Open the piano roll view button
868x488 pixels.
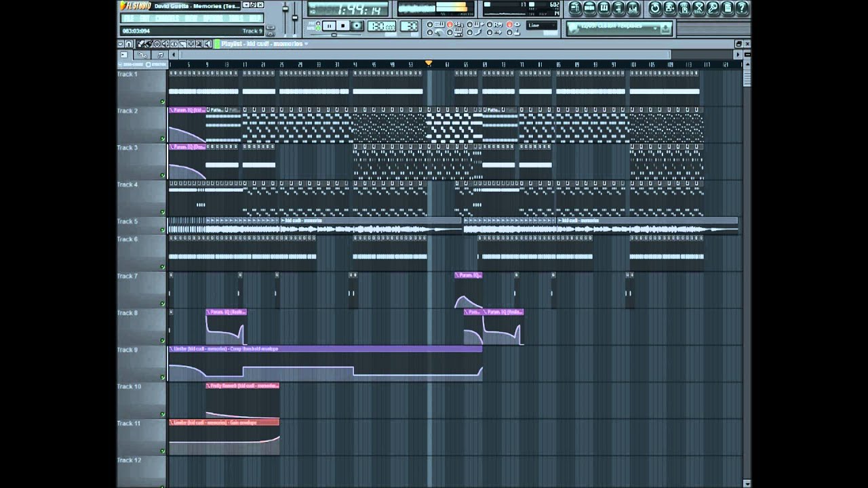[604, 9]
